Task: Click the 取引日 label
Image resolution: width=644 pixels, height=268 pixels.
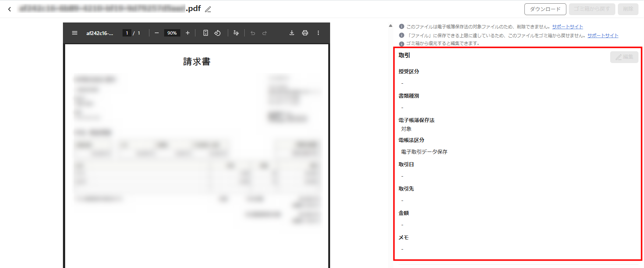Action: click(406, 164)
